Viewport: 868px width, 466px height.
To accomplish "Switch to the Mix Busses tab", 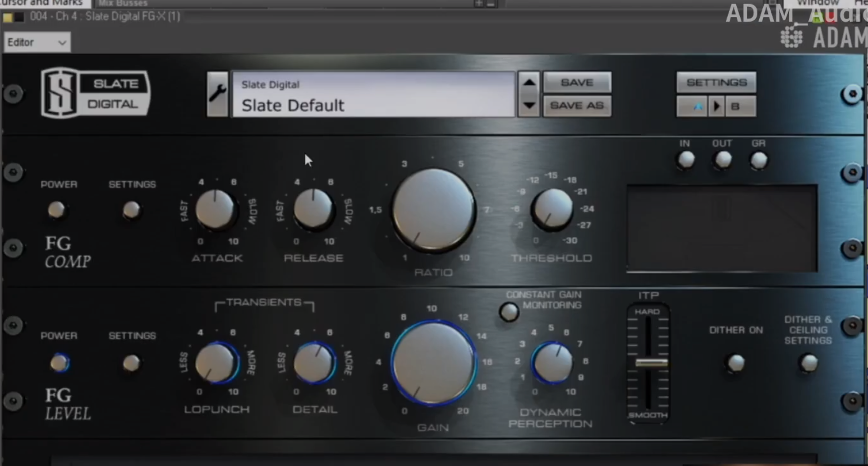I will 123,3.
